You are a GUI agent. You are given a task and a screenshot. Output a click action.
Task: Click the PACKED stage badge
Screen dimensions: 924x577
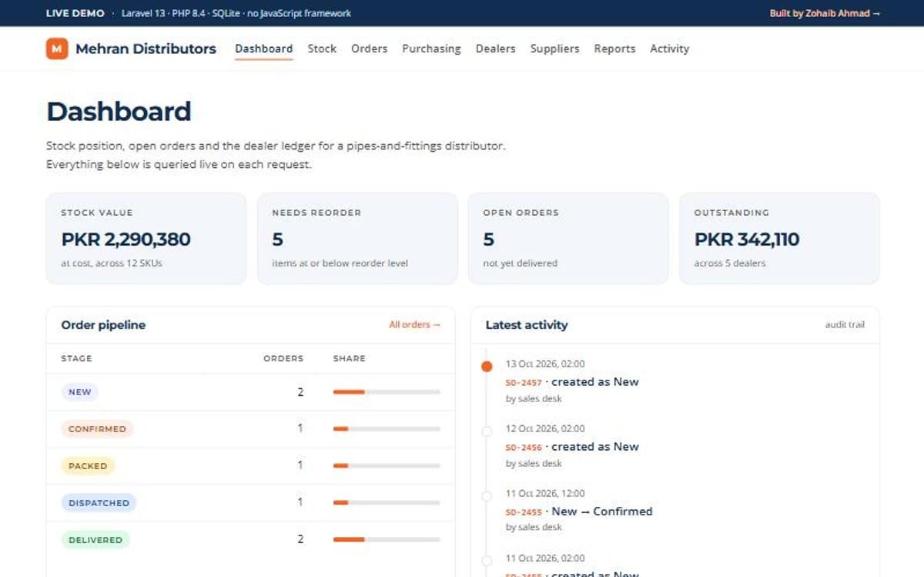[88, 466]
